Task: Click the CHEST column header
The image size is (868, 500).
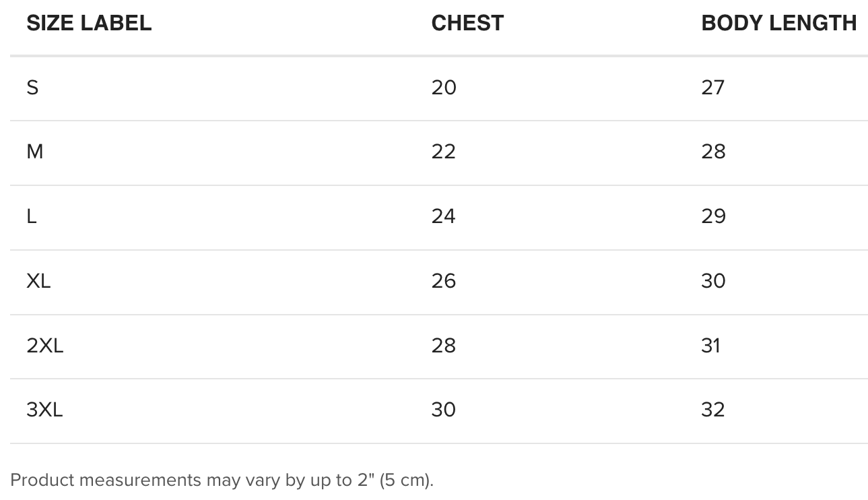Action: tap(467, 23)
